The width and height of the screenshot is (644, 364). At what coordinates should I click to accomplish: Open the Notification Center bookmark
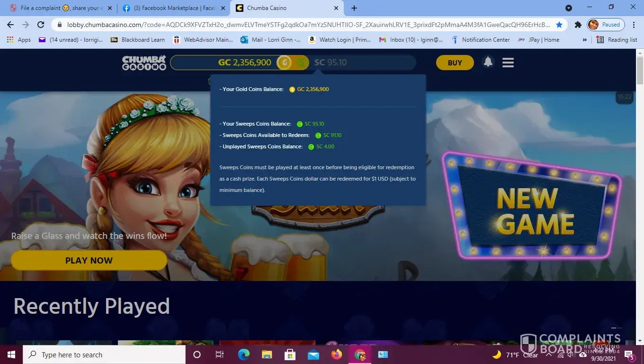tap(481, 40)
